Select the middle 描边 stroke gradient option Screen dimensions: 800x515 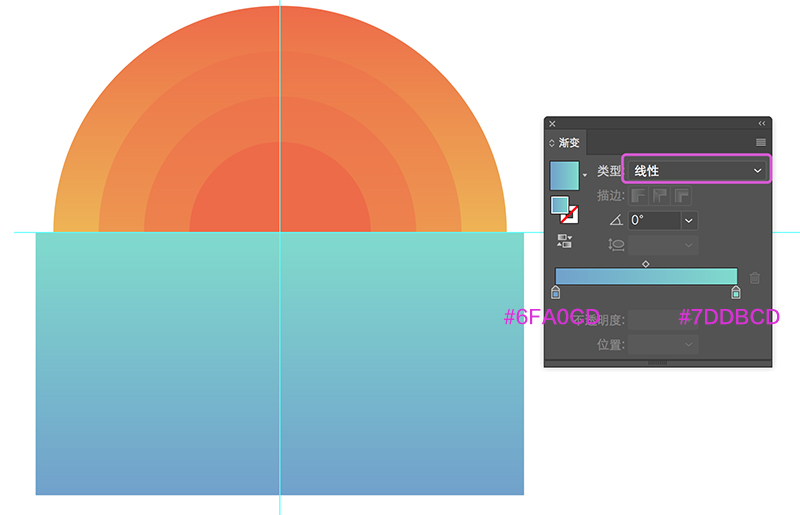(660, 195)
